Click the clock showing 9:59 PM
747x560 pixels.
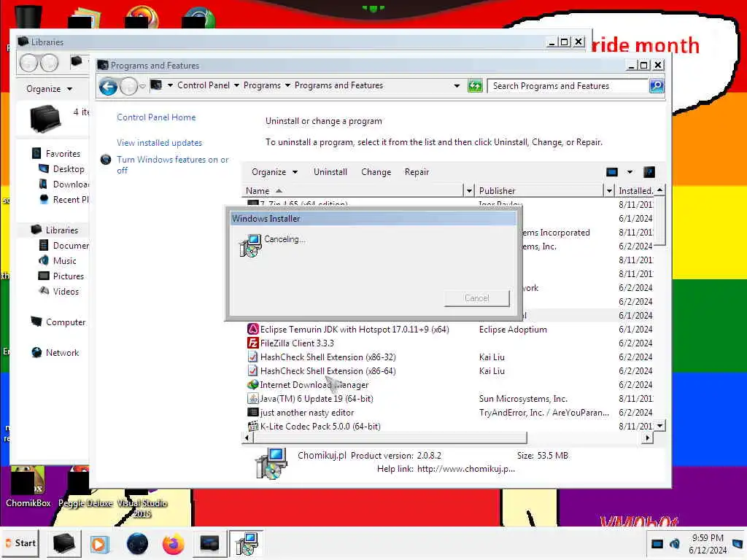coord(708,538)
